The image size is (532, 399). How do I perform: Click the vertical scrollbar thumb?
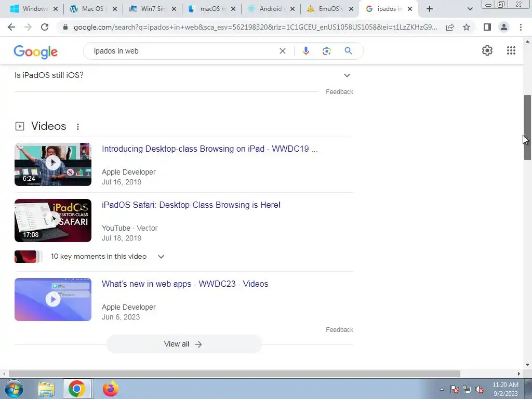[x=527, y=128]
